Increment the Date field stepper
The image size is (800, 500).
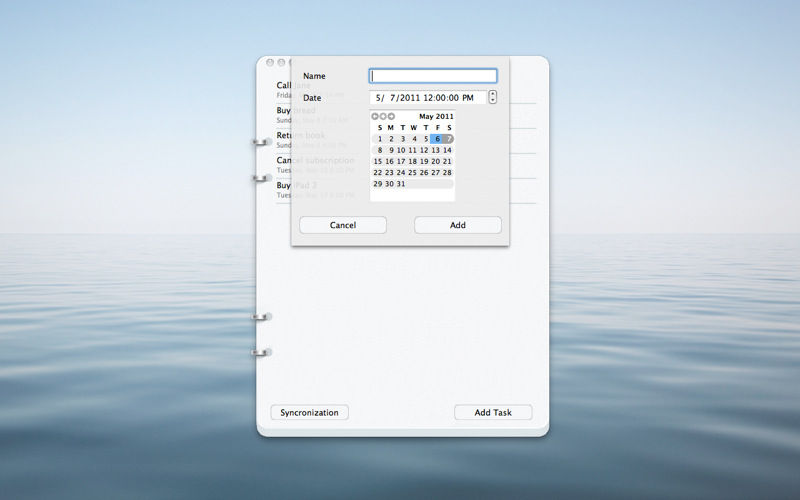coord(492,94)
